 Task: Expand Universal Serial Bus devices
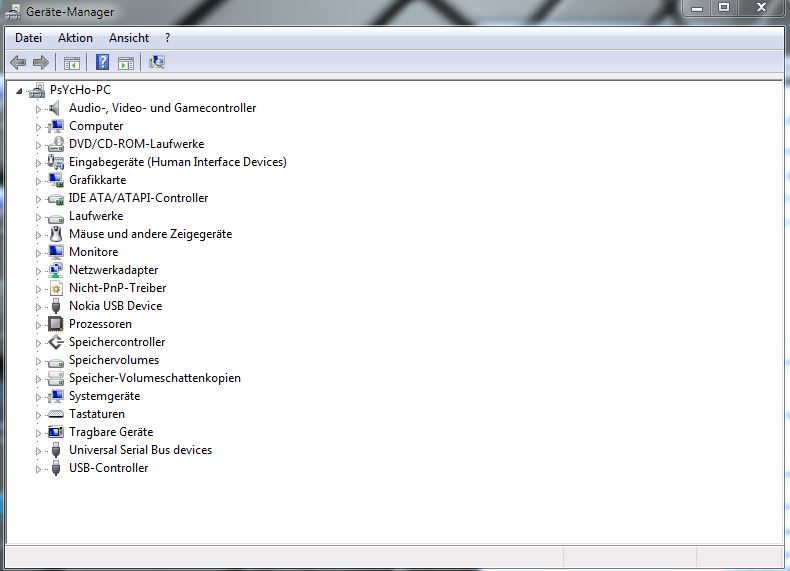click(38, 451)
